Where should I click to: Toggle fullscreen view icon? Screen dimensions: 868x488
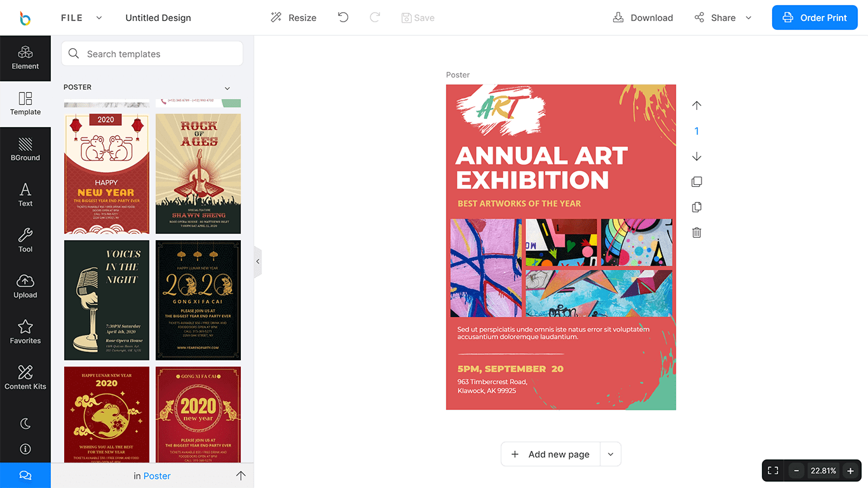(x=773, y=471)
